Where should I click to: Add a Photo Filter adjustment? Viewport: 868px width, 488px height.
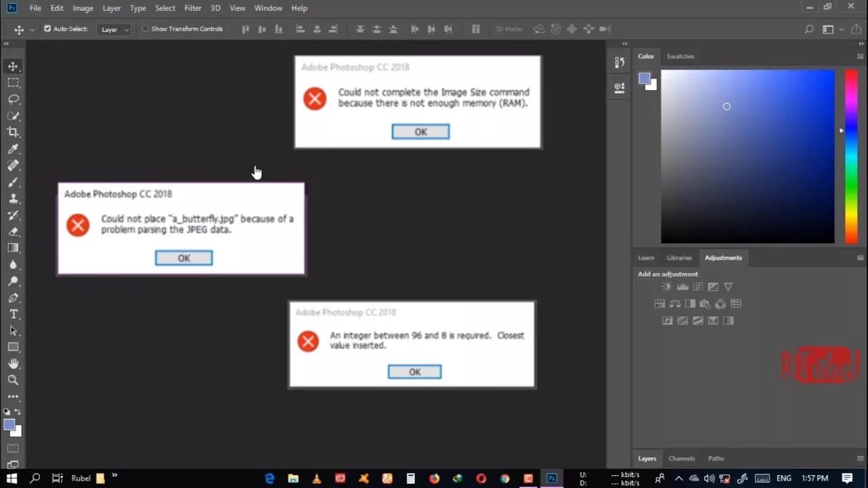pyautogui.click(x=705, y=304)
